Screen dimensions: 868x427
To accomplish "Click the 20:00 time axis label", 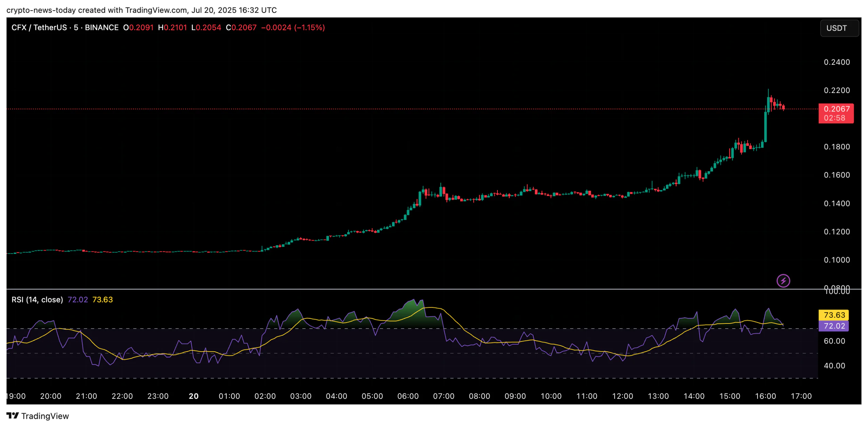I will point(51,396).
